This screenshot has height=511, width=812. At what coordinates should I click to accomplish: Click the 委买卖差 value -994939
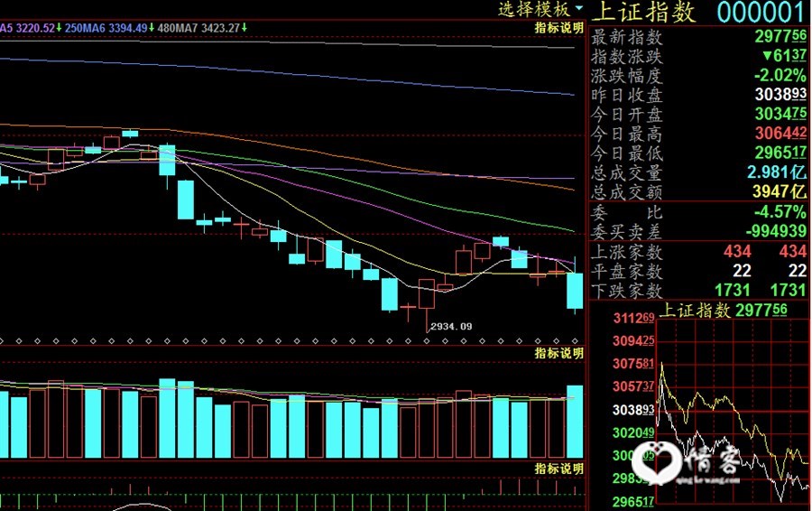coord(776,231)
